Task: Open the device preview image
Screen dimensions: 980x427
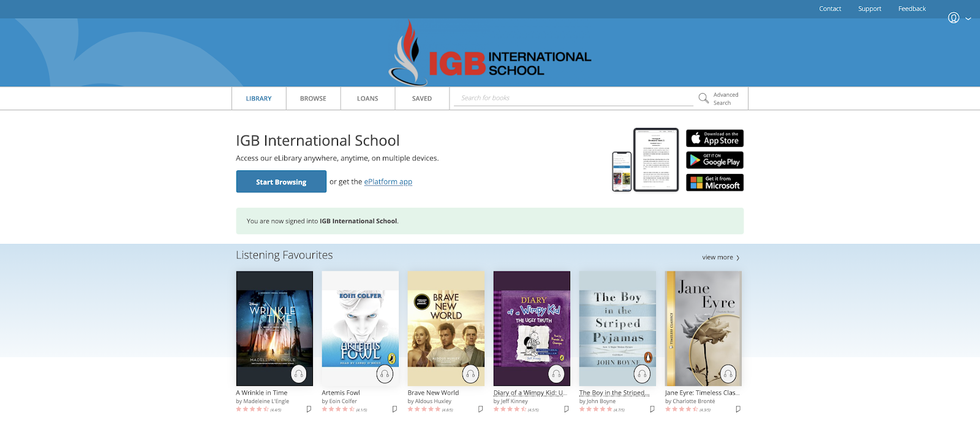Action: (646, 160)
